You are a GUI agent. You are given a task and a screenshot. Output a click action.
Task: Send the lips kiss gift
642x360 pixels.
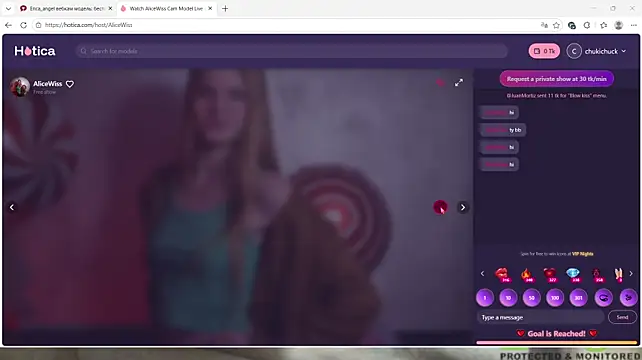[502, 274]
